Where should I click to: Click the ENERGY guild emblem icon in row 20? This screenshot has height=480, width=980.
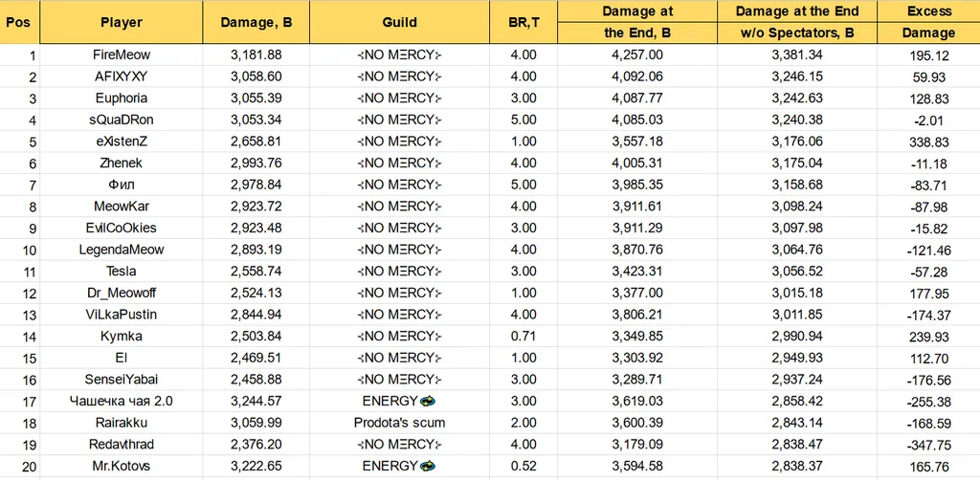pos(428,466)
